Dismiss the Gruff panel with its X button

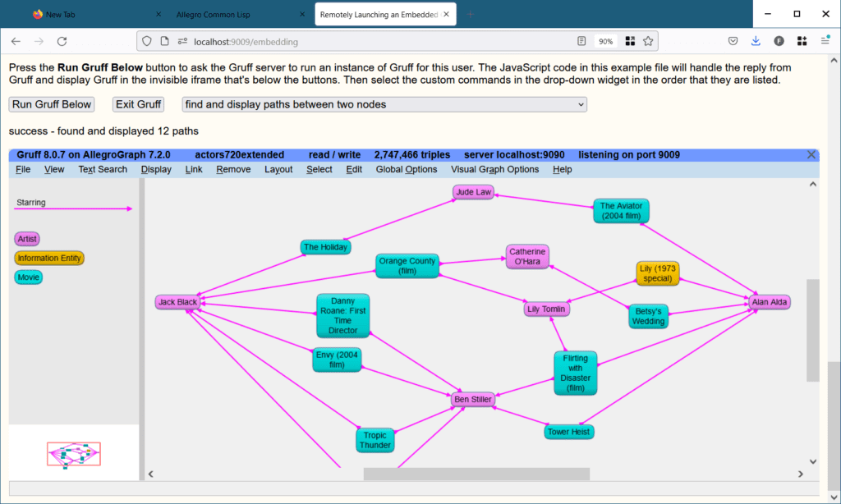tap(811, 154)
